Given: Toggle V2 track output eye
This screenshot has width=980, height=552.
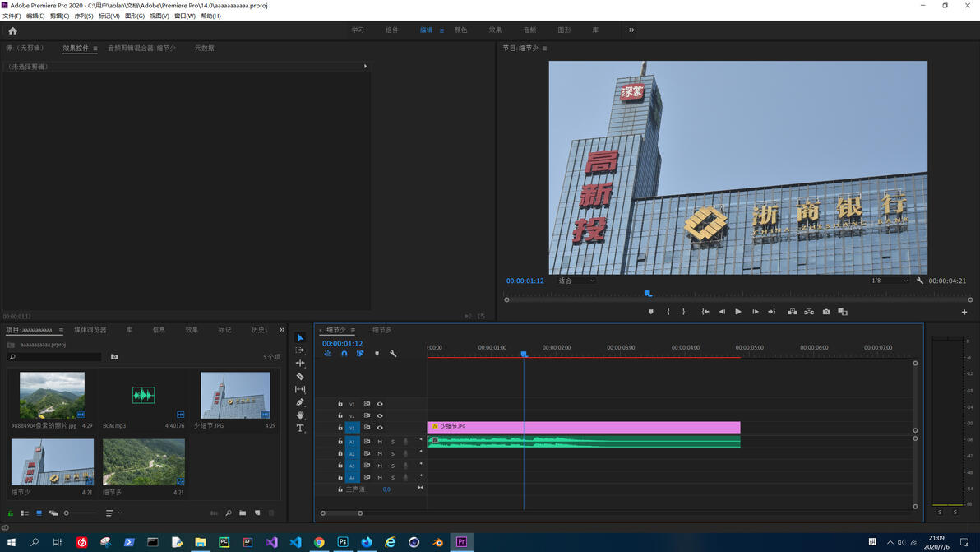Looking at the screenshot, I should pos(379,415).
